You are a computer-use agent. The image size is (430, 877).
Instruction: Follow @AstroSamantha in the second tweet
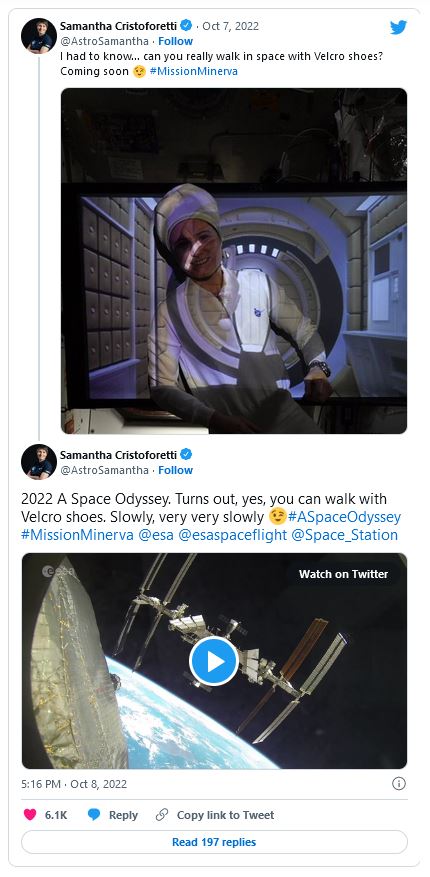176,470
